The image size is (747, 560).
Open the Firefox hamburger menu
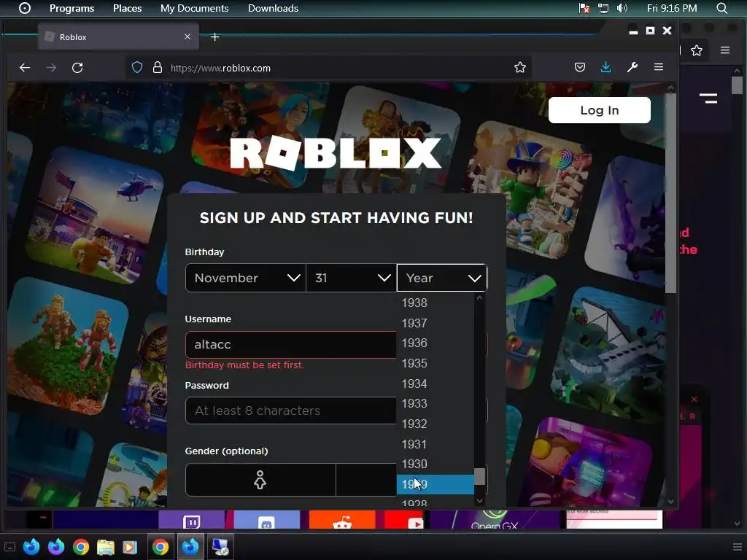click(x=659, y=67)
